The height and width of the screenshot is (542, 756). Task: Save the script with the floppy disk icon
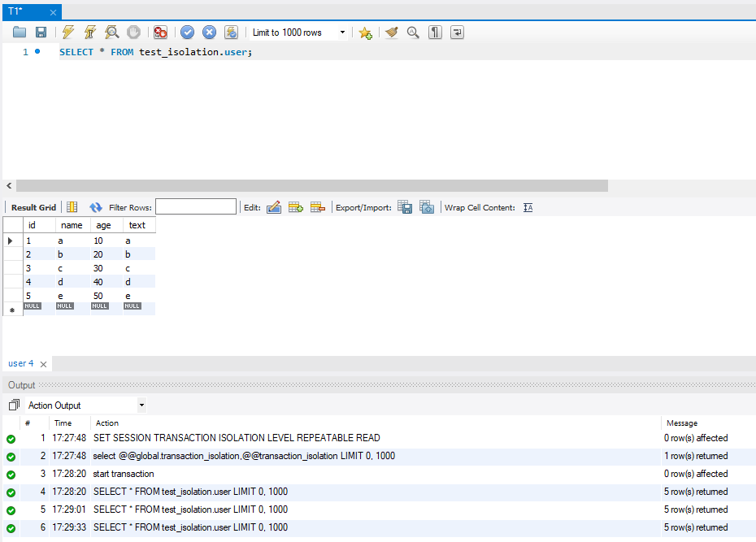pos(41,33)
